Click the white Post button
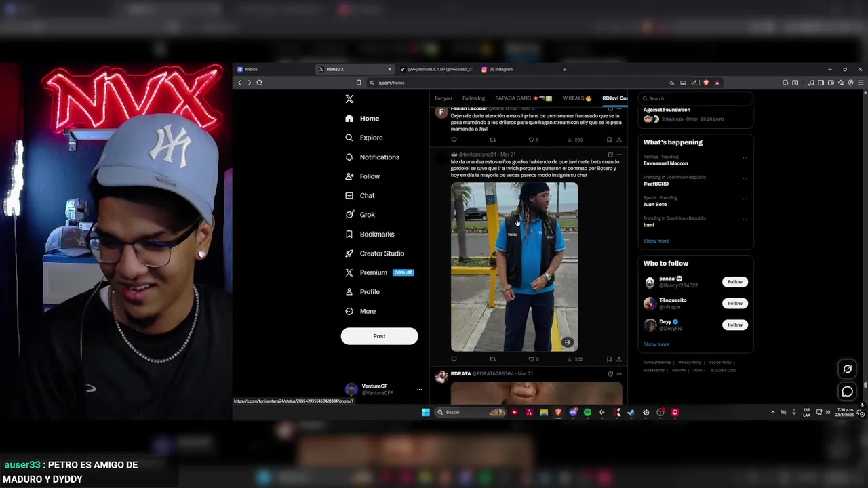This screenshot has height=488, width=868. (x=379, y=336)
